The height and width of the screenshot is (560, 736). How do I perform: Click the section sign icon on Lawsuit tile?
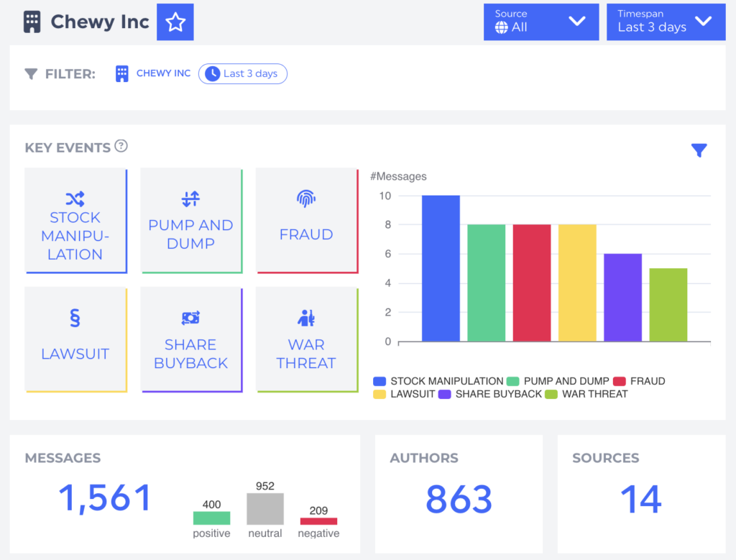[75, 318]
